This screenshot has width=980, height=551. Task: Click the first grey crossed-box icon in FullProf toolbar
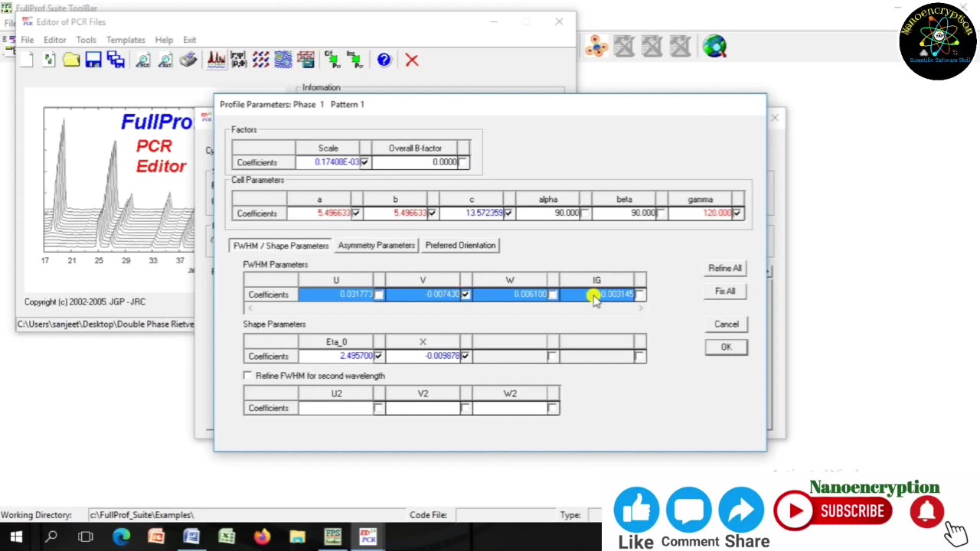coord(624,47)
